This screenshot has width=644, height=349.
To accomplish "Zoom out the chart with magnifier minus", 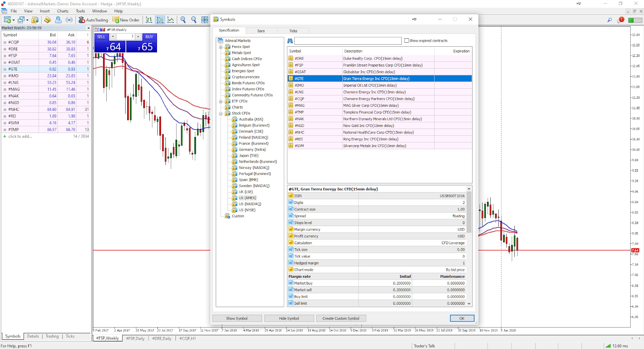I will tap(194, 20).
